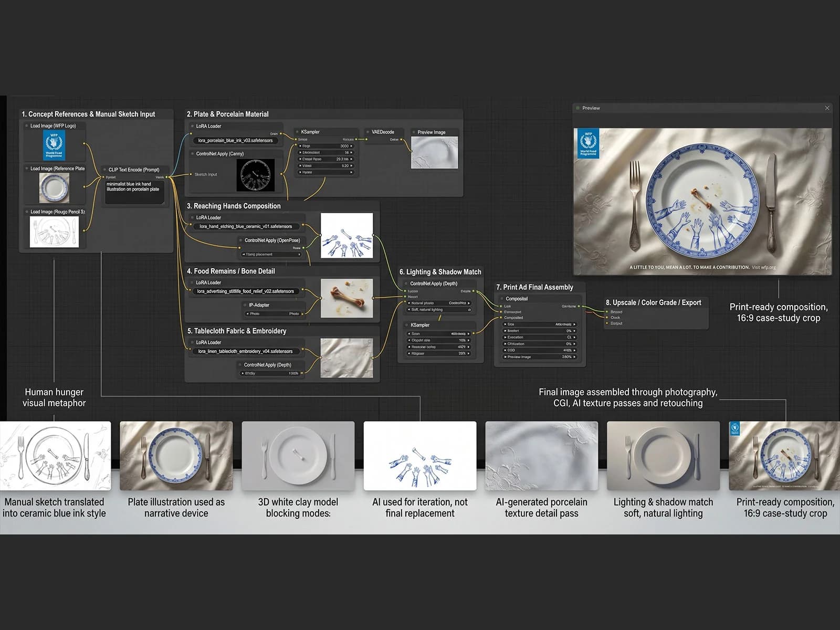The height and width of the screenshot is (630, 840).
Task: Select 'Manual sketch translated' thumbnail in bottom strip
Action: [x=55, y=456]
